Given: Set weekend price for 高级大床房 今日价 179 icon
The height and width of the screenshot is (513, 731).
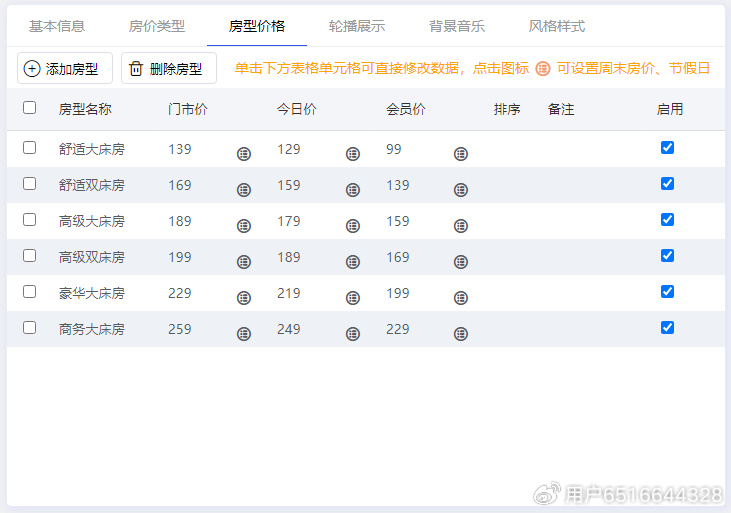Looking at the screenshot, I should [x=353, y=226].
